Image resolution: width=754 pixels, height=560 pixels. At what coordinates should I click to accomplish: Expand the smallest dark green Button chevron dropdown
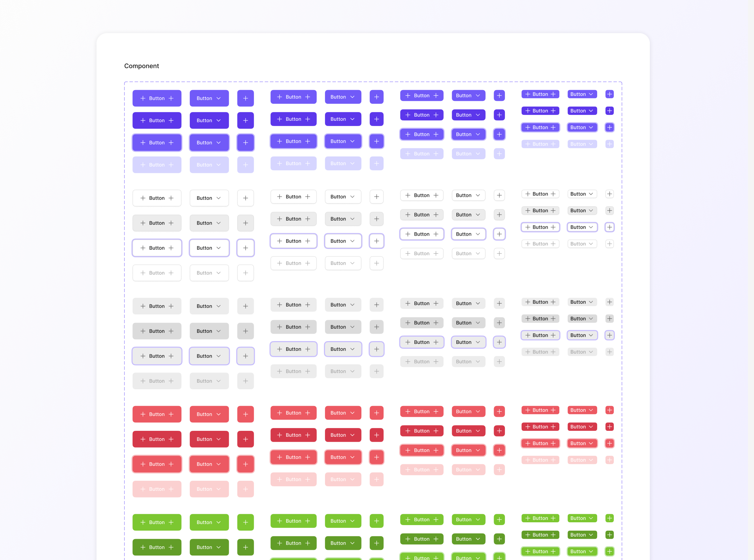[582, 535]
